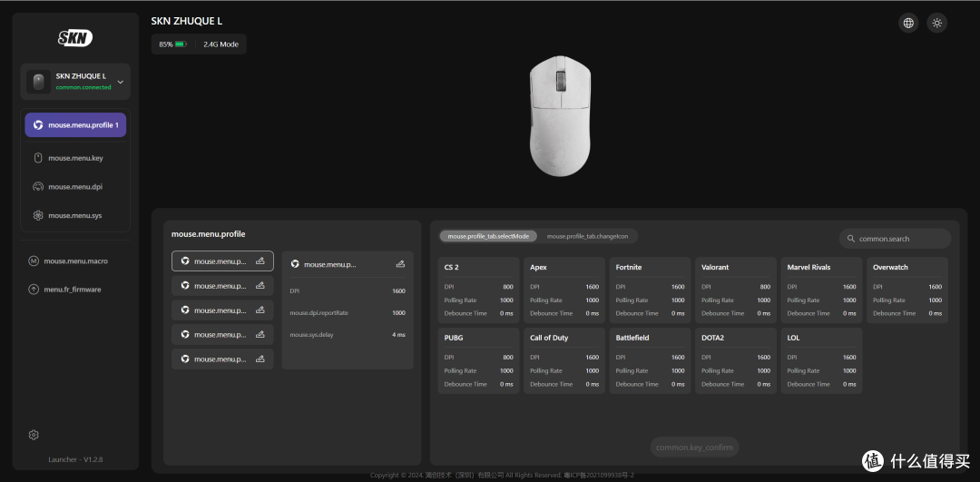
Task: Click the 2.4G Mode label
Action: pyautogui.click(x=220, y=44)
